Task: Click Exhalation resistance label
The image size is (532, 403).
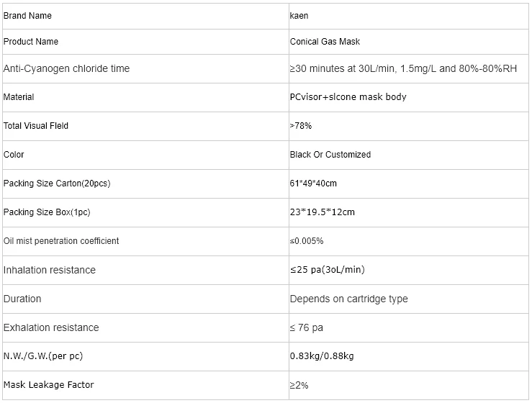Action: click(x=51, y=327)
